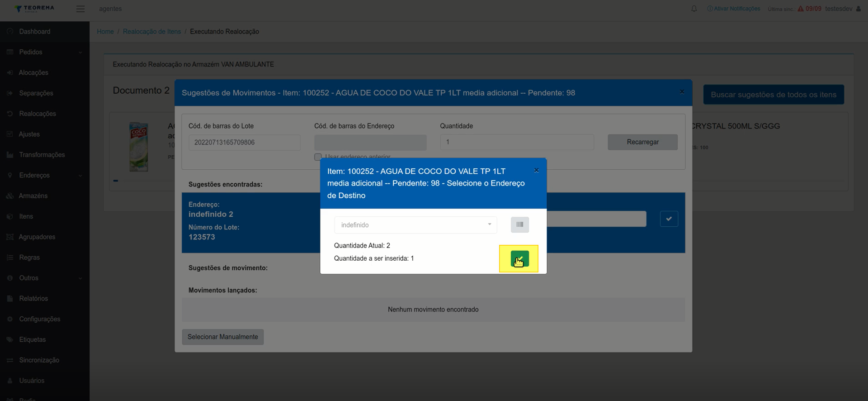Viewport: 868px width, 401px height.
Task: Click the Etiquetas tag icon
Action: pos(10,339)
